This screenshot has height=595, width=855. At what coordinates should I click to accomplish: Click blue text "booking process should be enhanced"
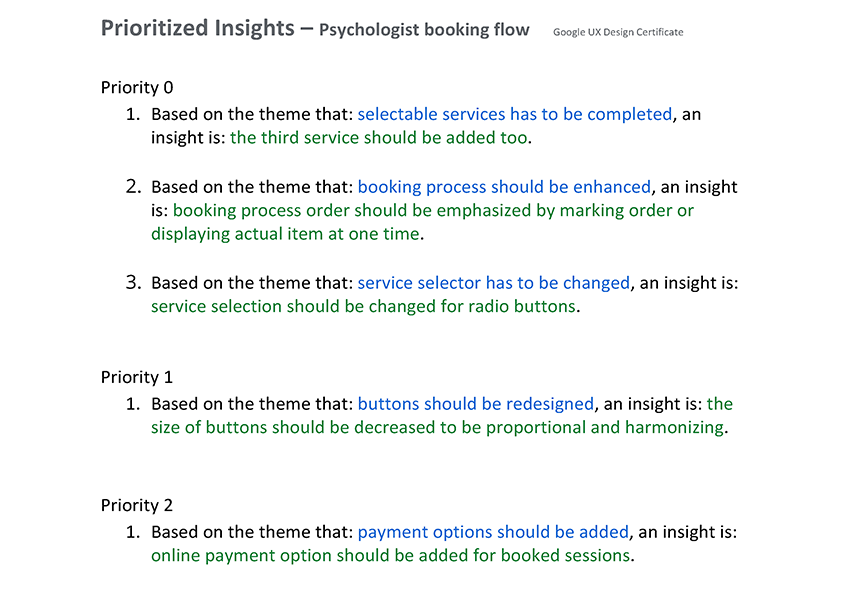tap(504, 187)
